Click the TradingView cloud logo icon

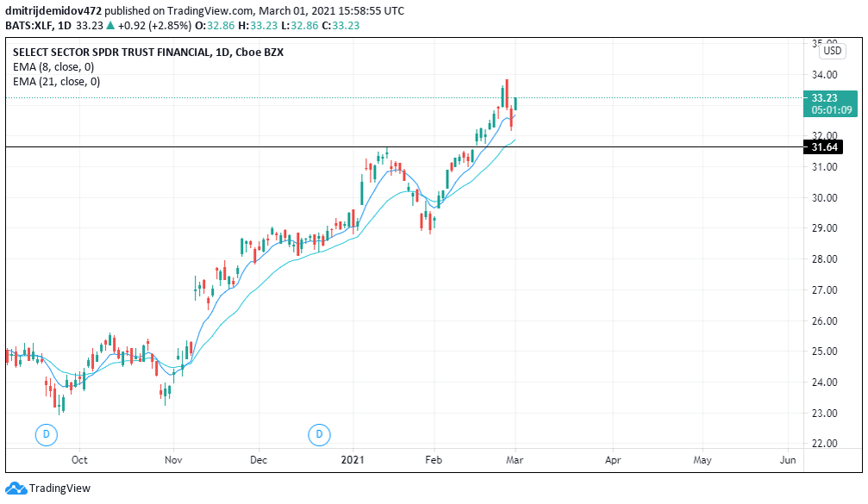[16, 488]
